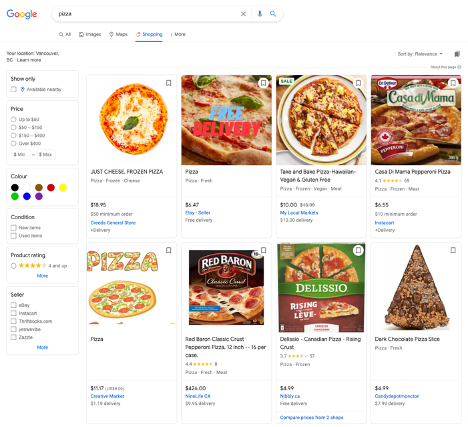
Task: Click the $ Min price input field
Action: 20,154
